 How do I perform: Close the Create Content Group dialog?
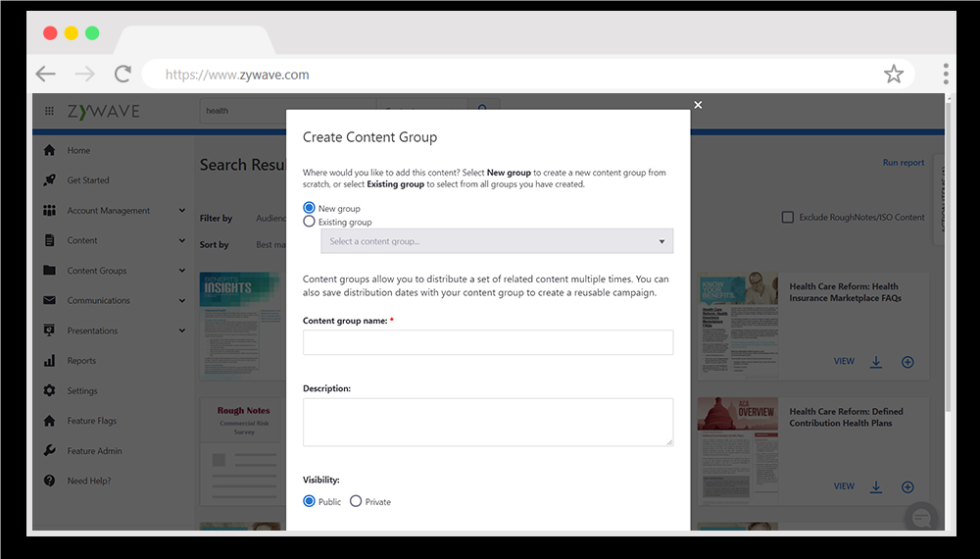coord(698,104)
